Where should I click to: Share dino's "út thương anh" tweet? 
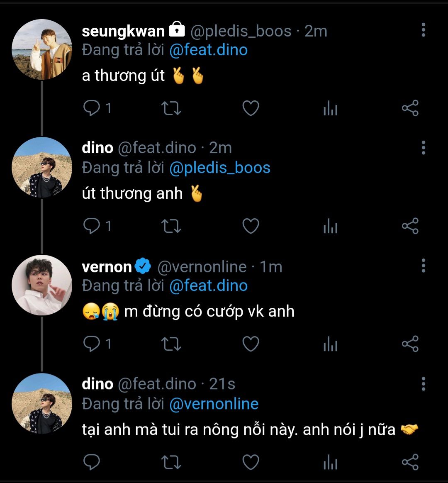(x=410, y=226)
